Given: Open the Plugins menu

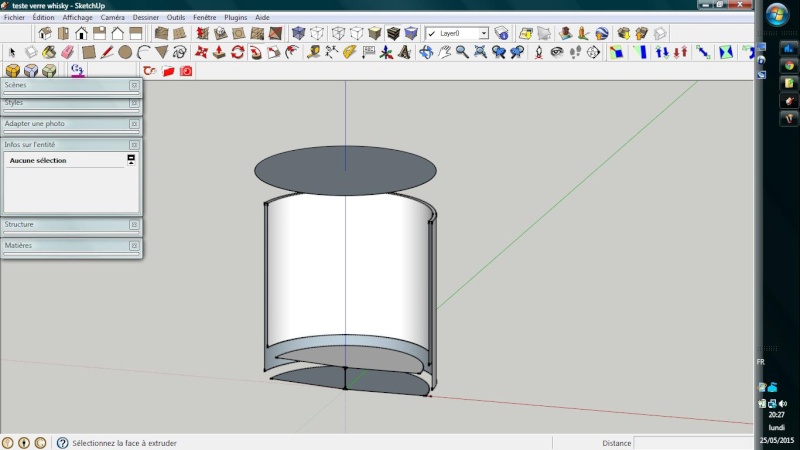Looking at the screenshot, I should tap(236, 17).
